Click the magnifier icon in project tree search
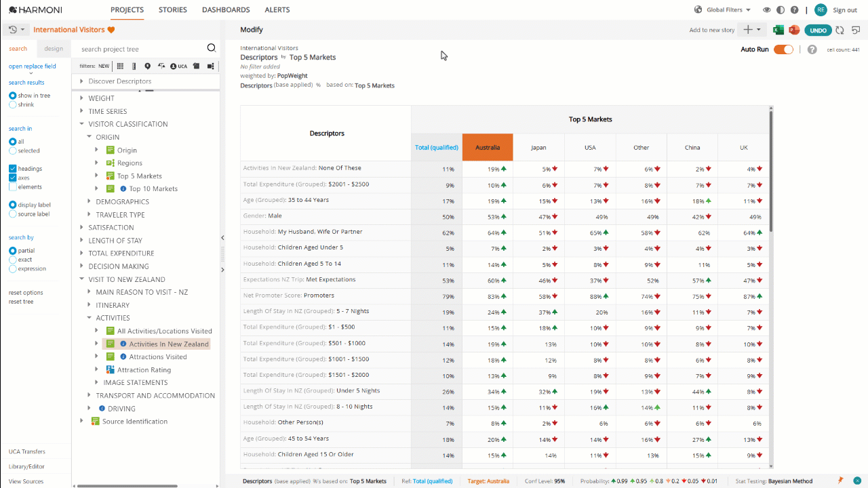 [x=212, y=48]
